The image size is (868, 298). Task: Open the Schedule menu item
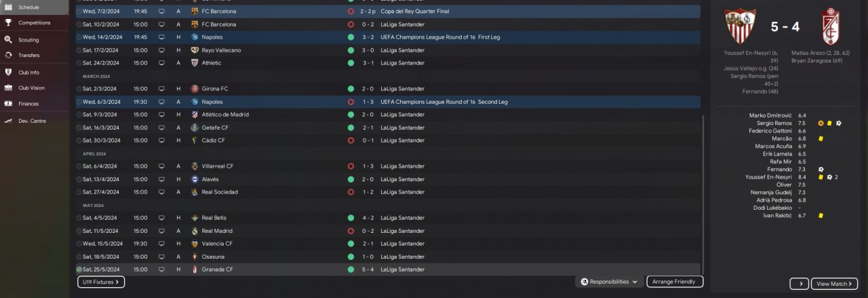point(28,7)
